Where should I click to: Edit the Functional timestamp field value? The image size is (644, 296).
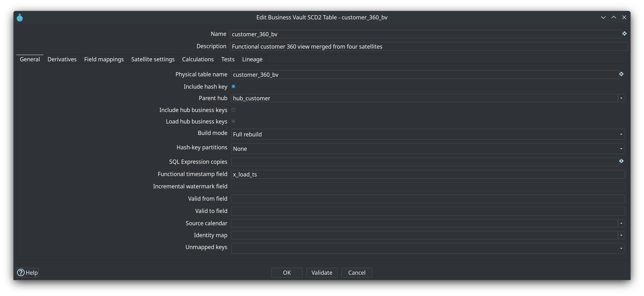pos(428,174)
